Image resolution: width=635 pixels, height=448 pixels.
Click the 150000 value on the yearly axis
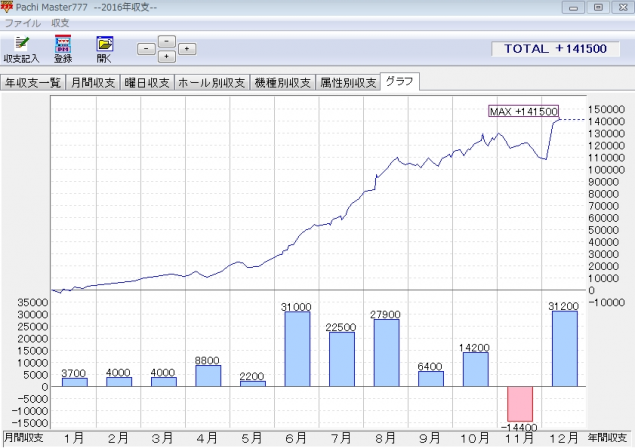click(x=606, y=109)
